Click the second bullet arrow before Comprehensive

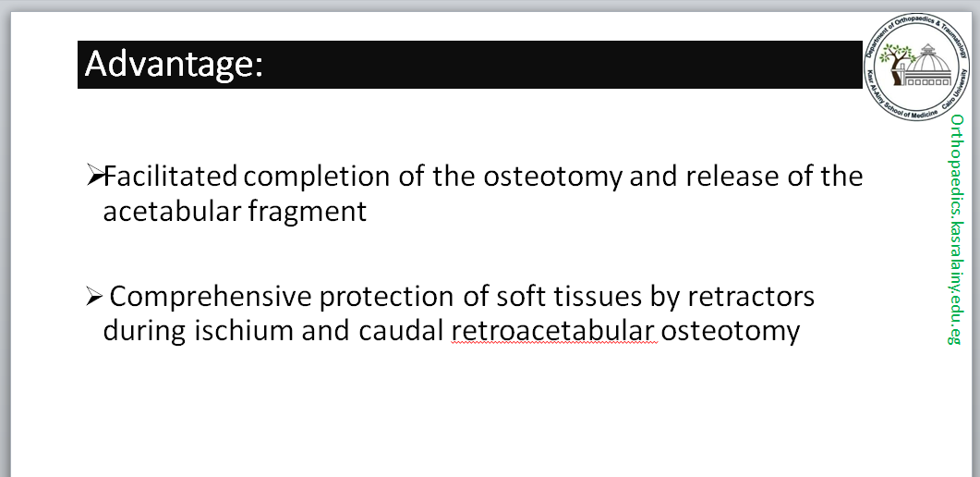(92, 297)
